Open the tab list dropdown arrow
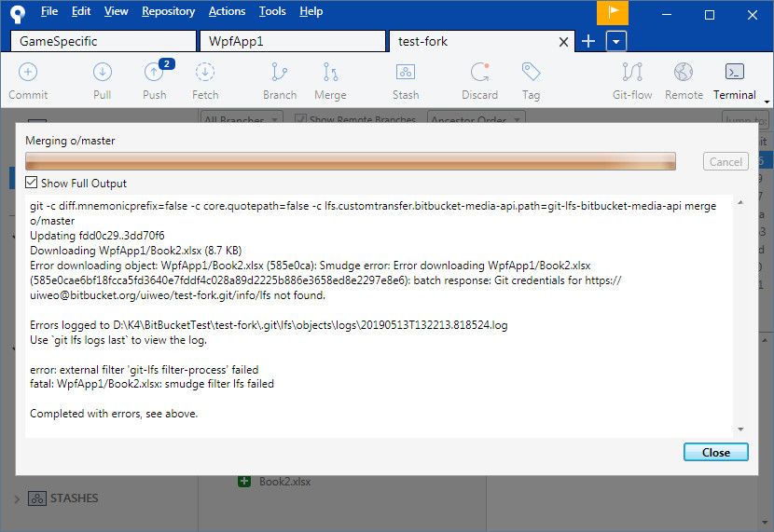This screenshot has width=774, height=532. click(x=616, y=41)
